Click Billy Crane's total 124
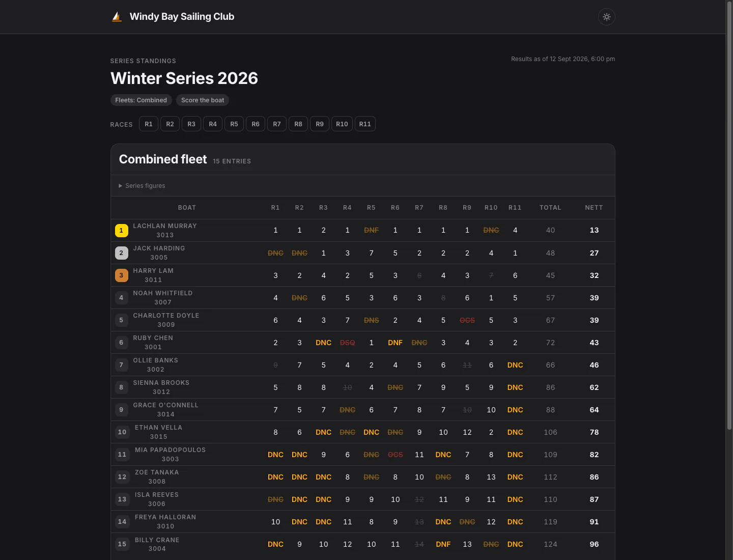The image size is (733, 560). point(550,544)
